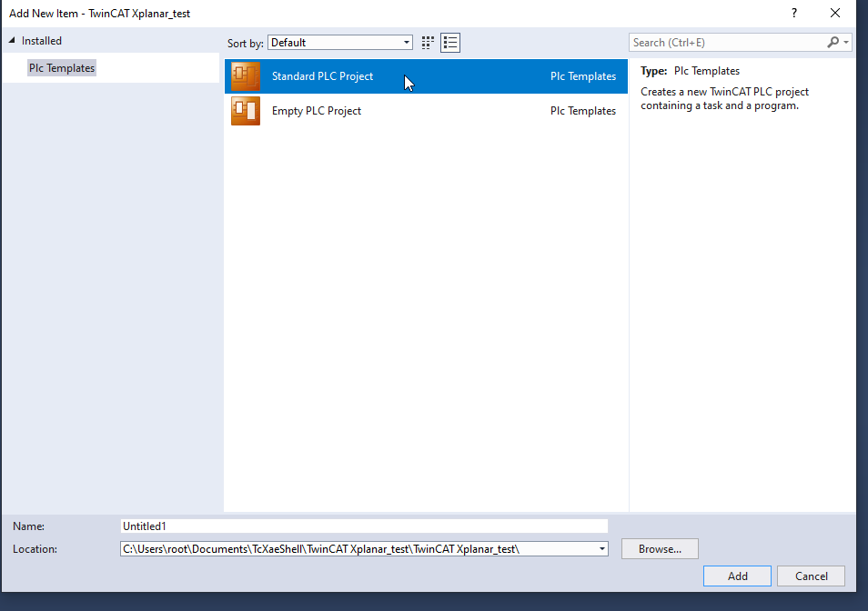Select the Empty PLC Project template icon

coord(246,111)
